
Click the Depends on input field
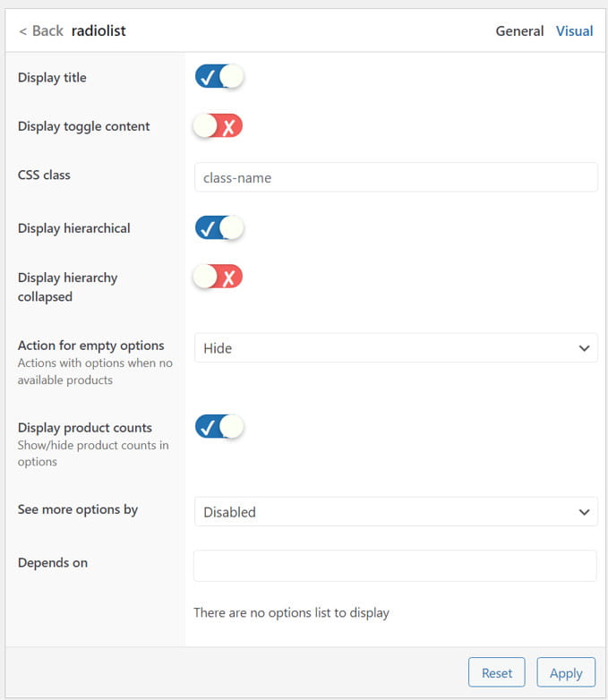coord(395,566)
